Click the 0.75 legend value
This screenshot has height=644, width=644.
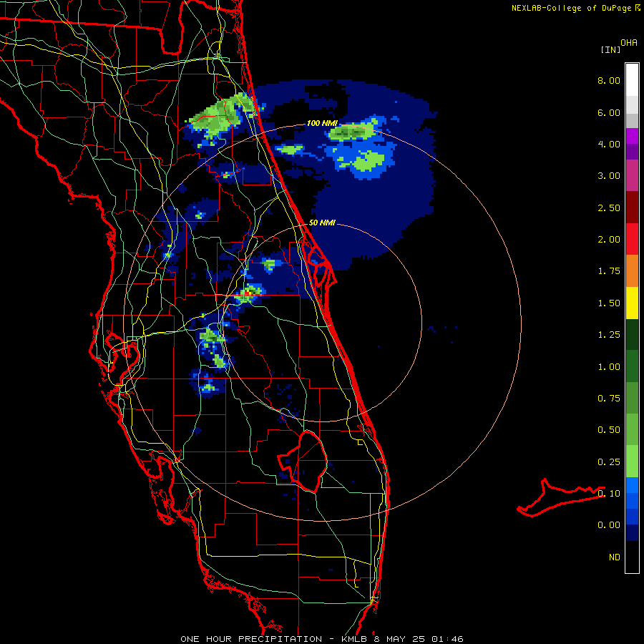click(609, 399)
